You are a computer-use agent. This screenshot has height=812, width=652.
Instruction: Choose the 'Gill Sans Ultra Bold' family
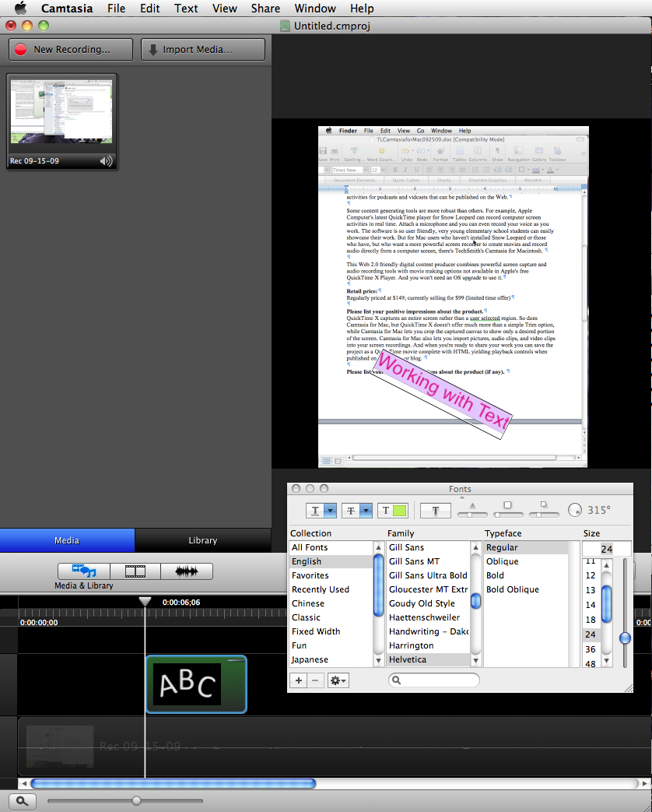pyautogui.click(x=428, y=575)
